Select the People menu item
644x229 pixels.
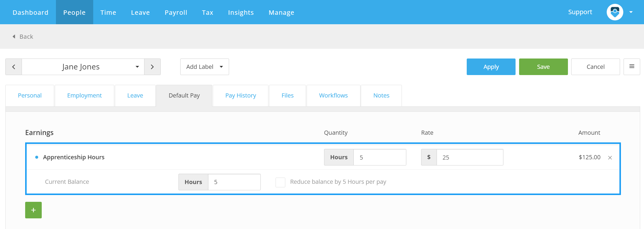74,12
